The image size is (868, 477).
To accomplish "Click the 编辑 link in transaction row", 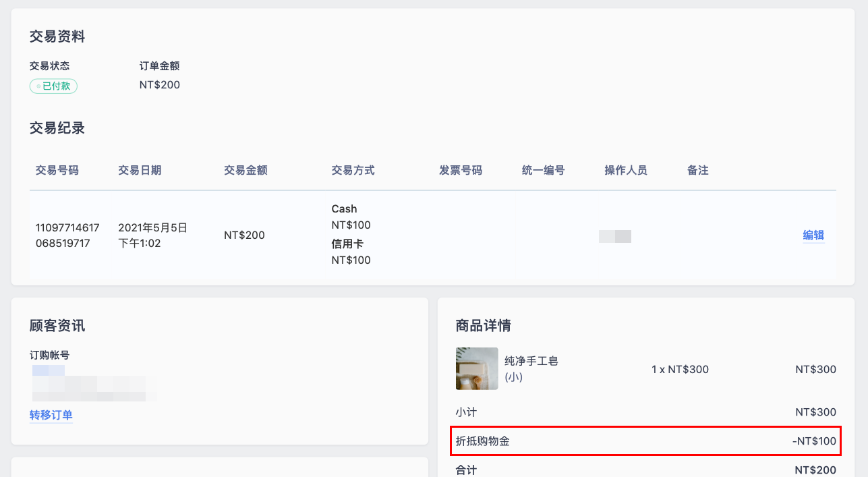I will point(813,235).
